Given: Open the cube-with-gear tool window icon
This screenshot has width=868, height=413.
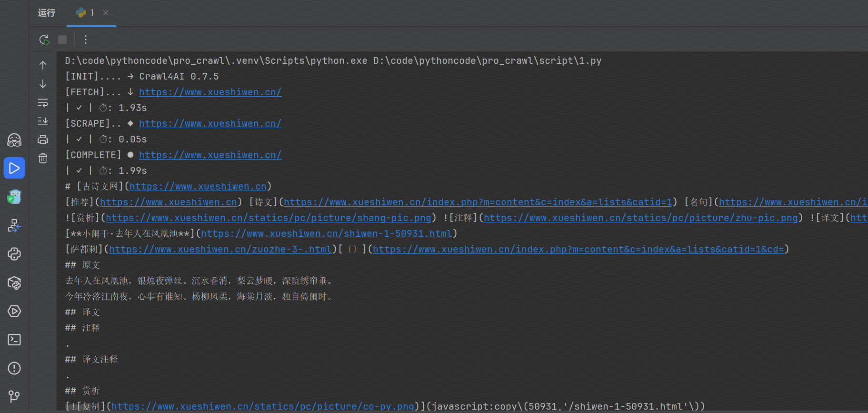Looking at the screenshot, I should (14, 282).
